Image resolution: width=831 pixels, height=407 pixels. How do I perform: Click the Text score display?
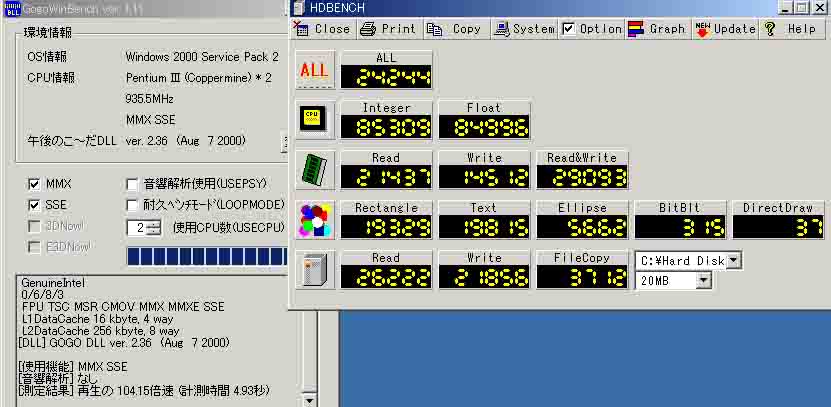[484, 227]
